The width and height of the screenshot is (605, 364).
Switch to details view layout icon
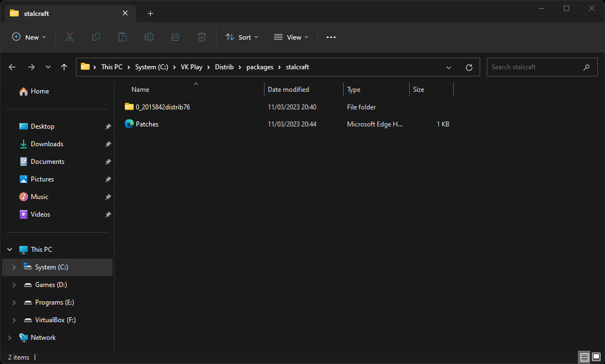585,357
